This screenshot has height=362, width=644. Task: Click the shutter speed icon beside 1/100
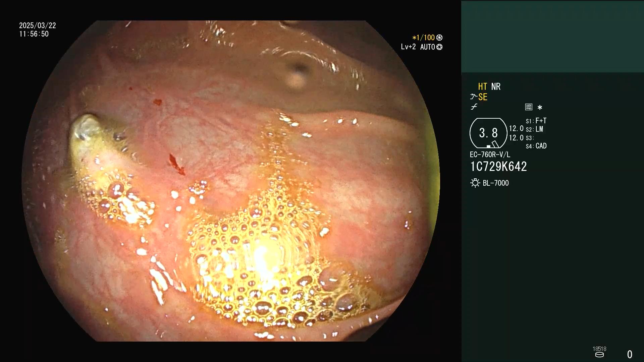439,38
